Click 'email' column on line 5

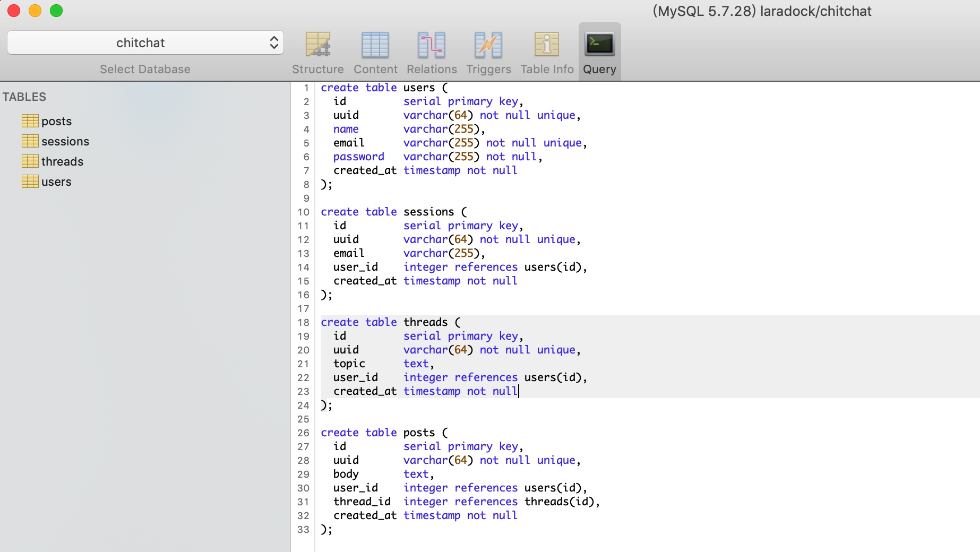349,143
